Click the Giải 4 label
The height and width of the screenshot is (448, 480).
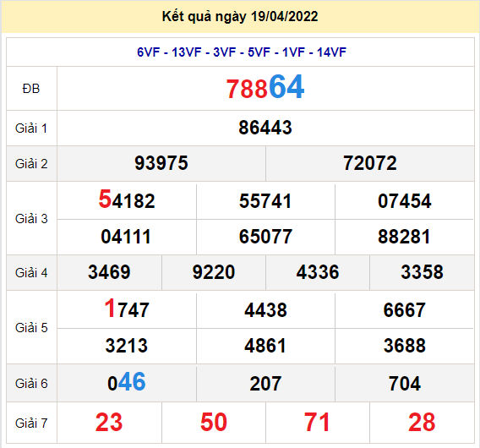pos(31,272)
